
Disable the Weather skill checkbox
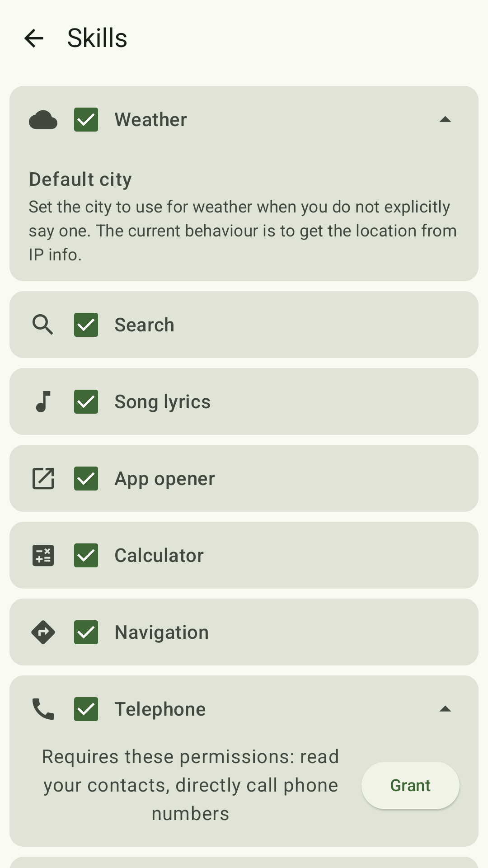click(86, 120)
